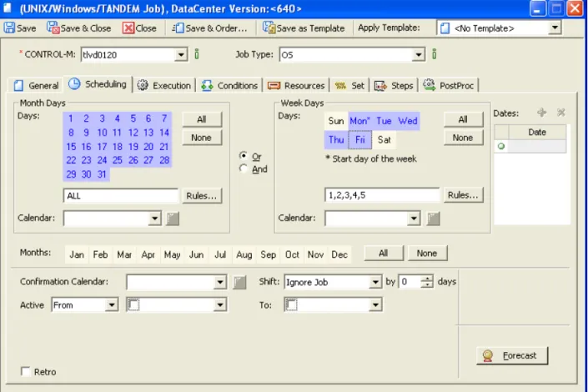Viewport: 588px width, 392px height.
Task: Click the shift days spinner arrows
Action: (x=427, y=282)
